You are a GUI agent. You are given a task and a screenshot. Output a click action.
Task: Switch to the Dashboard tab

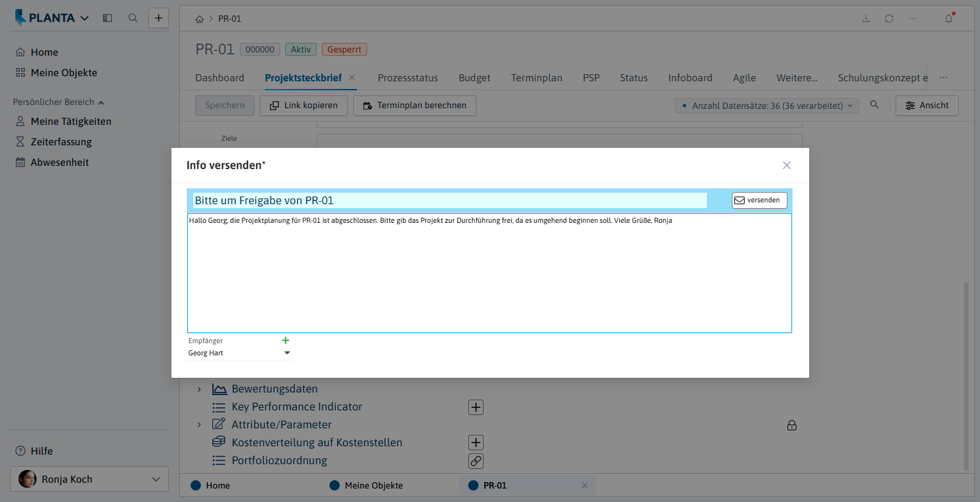click(x=219, y=78)
